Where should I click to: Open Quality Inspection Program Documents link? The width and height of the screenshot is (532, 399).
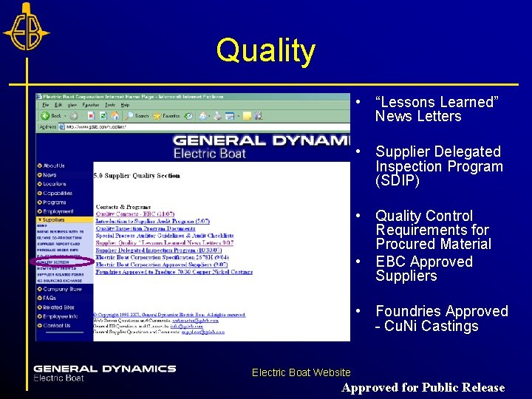tap(146, 228)
